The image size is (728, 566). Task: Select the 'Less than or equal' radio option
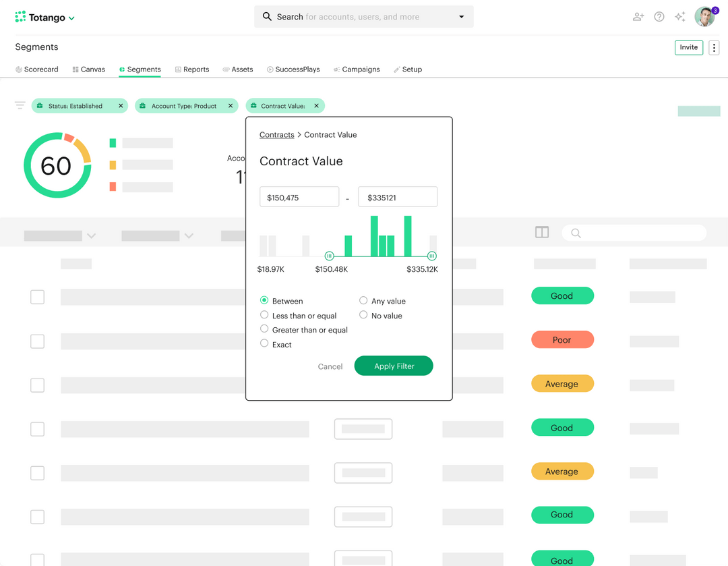pos(264,315)
